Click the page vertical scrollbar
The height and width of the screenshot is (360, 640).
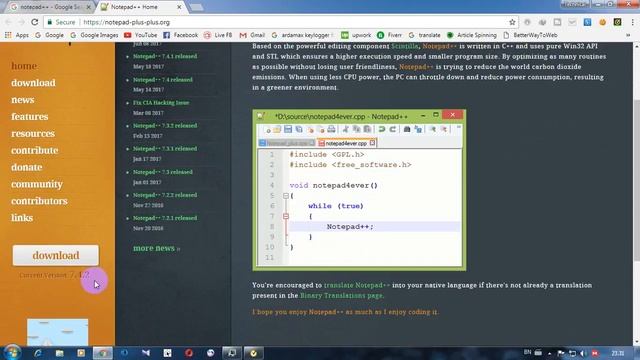click(x=636, y=180)
